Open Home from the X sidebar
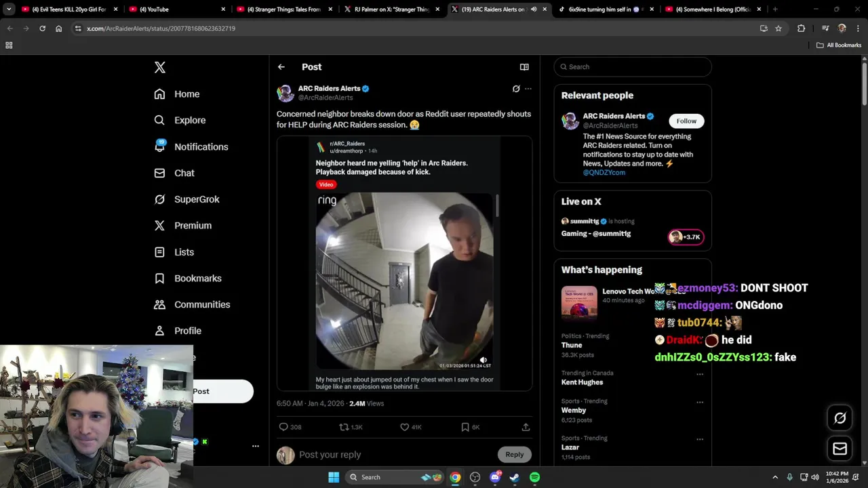Image resolution: width=868 pixels, height=488 pixels. 177,94
